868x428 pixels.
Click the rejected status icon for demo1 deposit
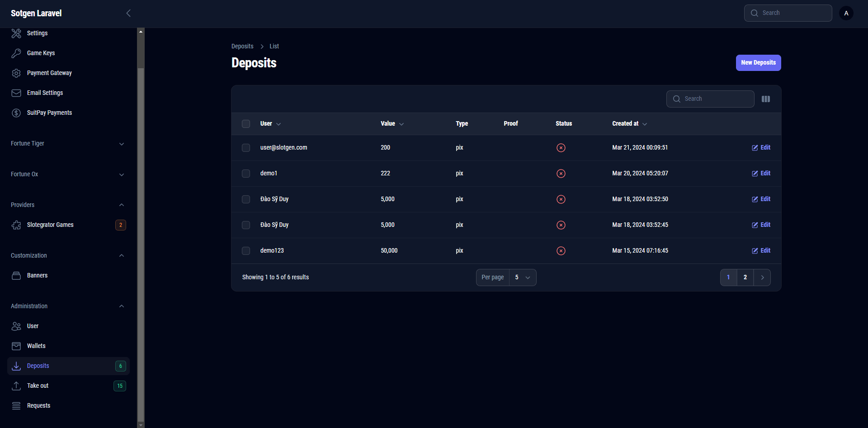(x=561, y=174)
